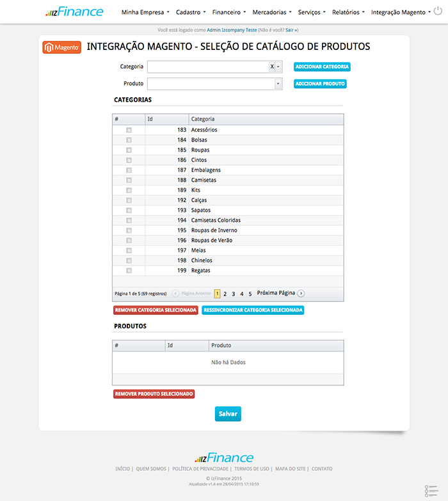The width and height of the screenshot is (448, 501).
Task: Go to page 3 of categories
Action: click(x=233, y=294)
